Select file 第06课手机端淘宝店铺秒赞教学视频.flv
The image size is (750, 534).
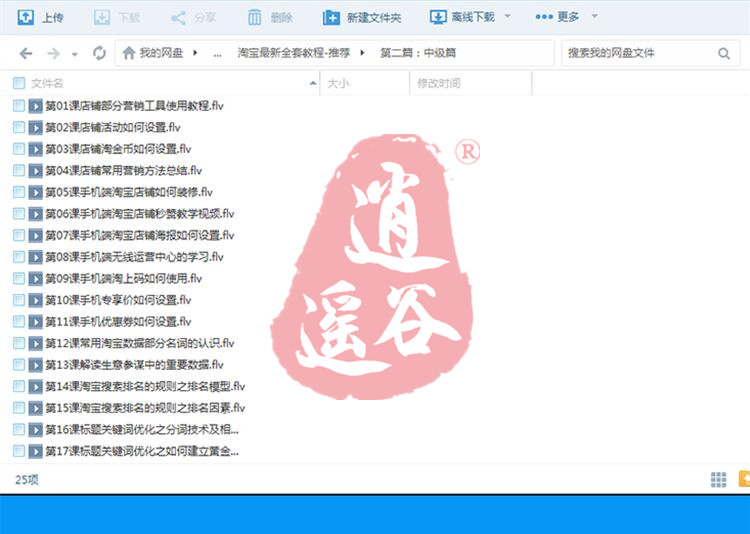pos(140,213)
